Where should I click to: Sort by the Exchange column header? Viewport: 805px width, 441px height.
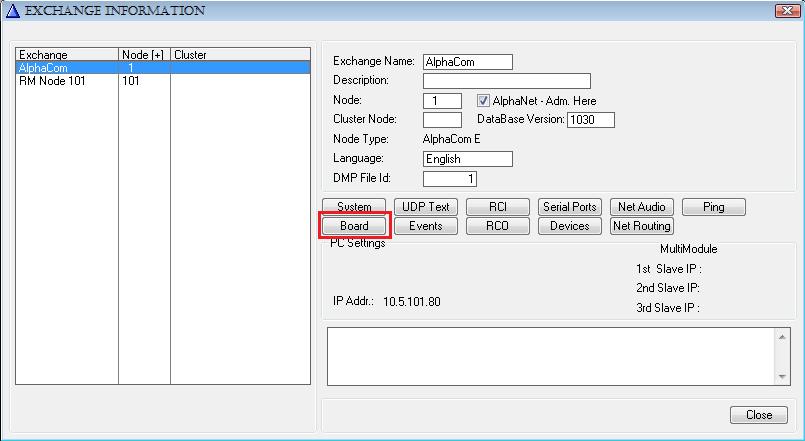point(67,54)
